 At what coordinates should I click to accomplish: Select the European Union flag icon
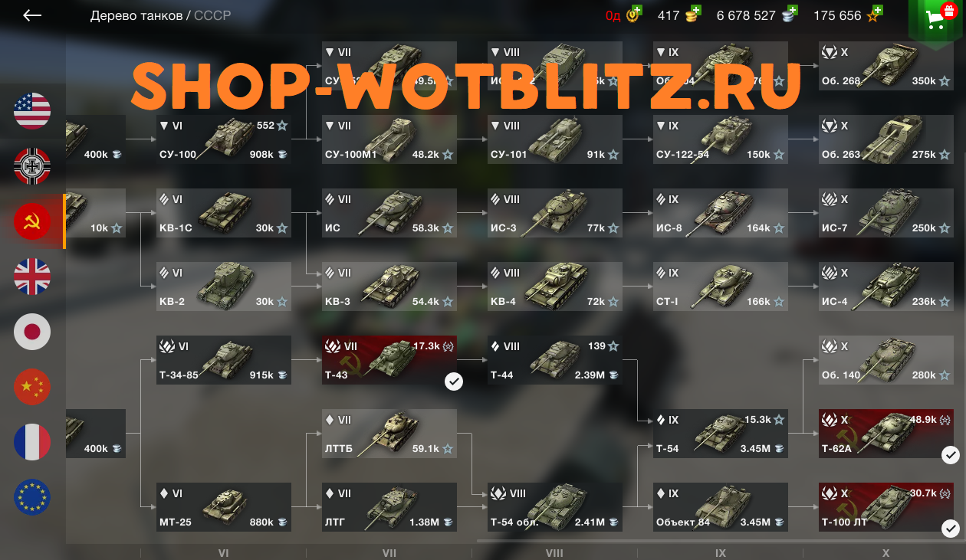pos(32,497)
